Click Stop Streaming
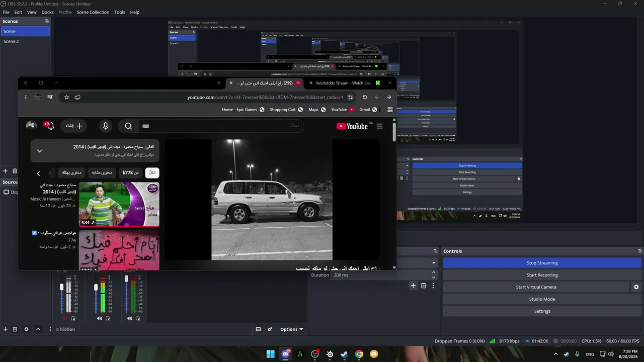The height and width of the screenshot is (362, 644). [542, 263]
